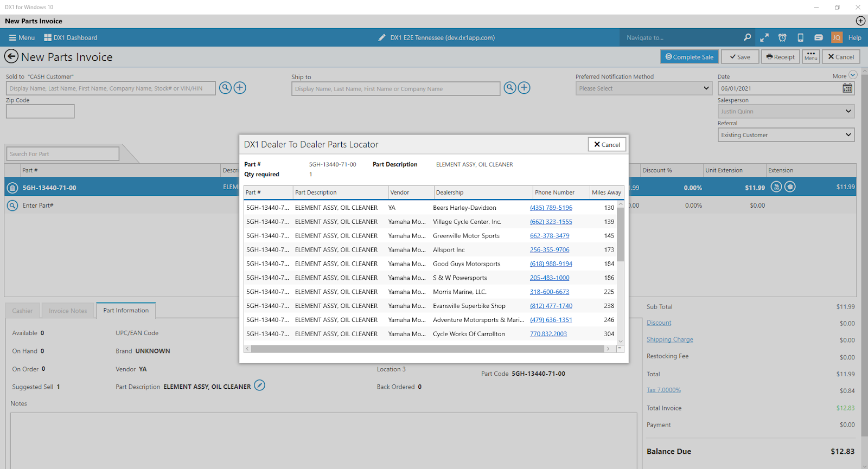868x469 pixels.
Task: Call Beers Harley-Davidson at (435) 789-5196
Action: [551, 208]
